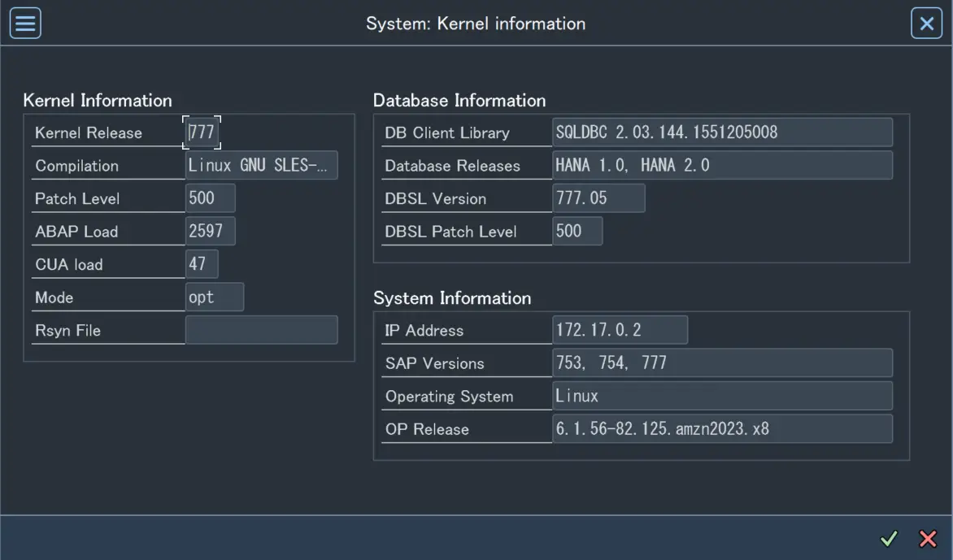Select the Operating System field
The width and height of the screenshot is (953, 560).
click(x=723, y=395)
